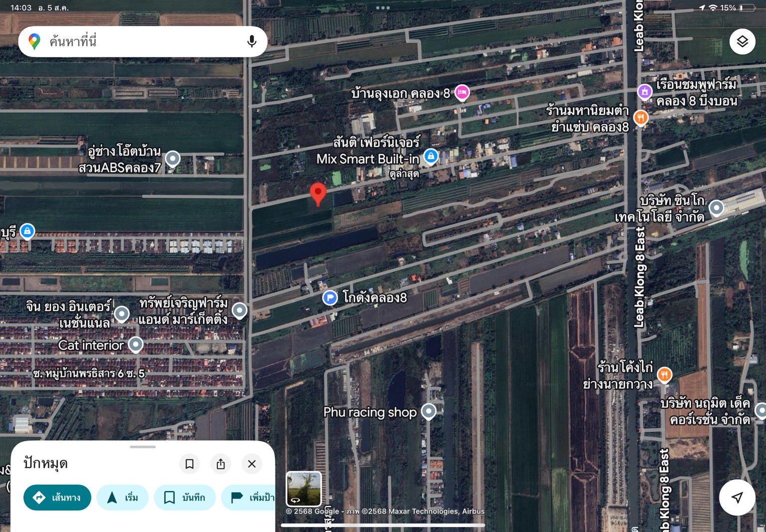This screenshot has height=532, width=766.
Task: Open the map layers button
Action: 742,41
